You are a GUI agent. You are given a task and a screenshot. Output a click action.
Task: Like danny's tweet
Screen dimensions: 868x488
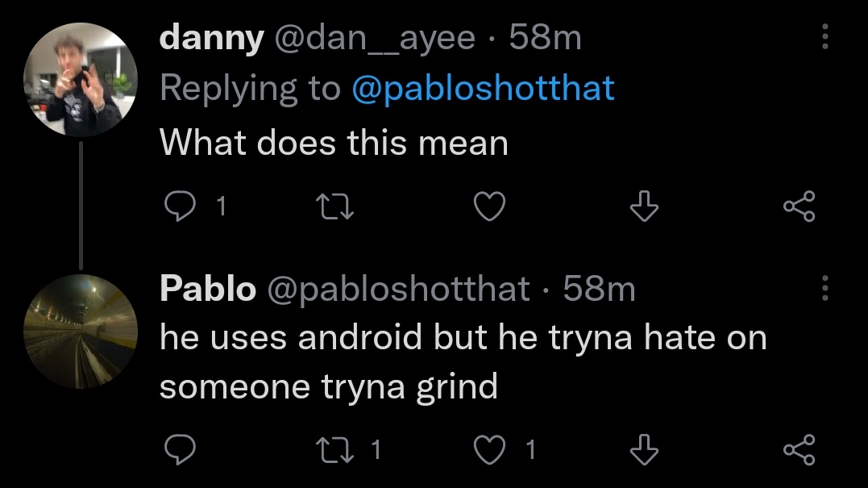tap(488, 209)
